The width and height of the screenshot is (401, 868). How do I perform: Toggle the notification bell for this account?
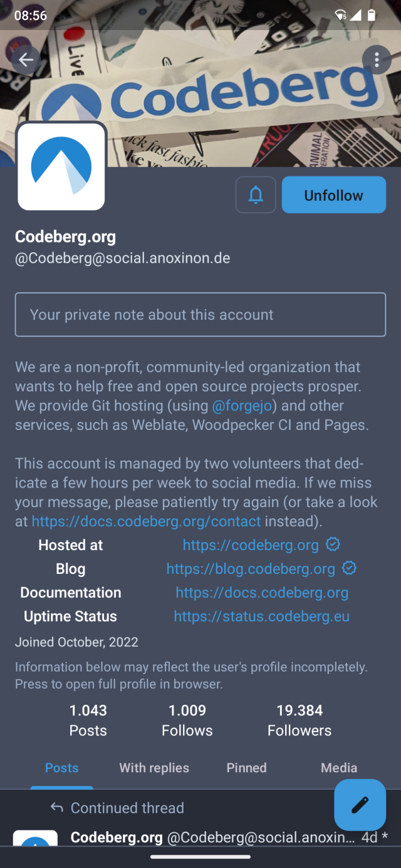256,195
